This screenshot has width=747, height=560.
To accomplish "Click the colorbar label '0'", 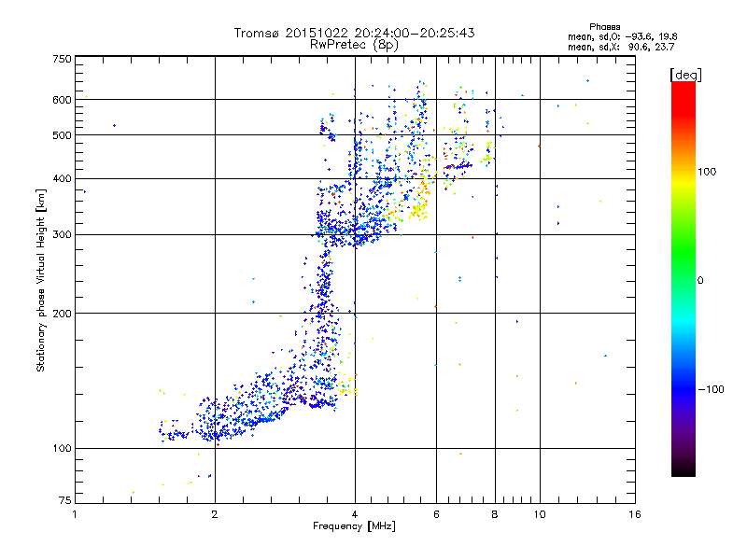I will [x=700, y=281].
